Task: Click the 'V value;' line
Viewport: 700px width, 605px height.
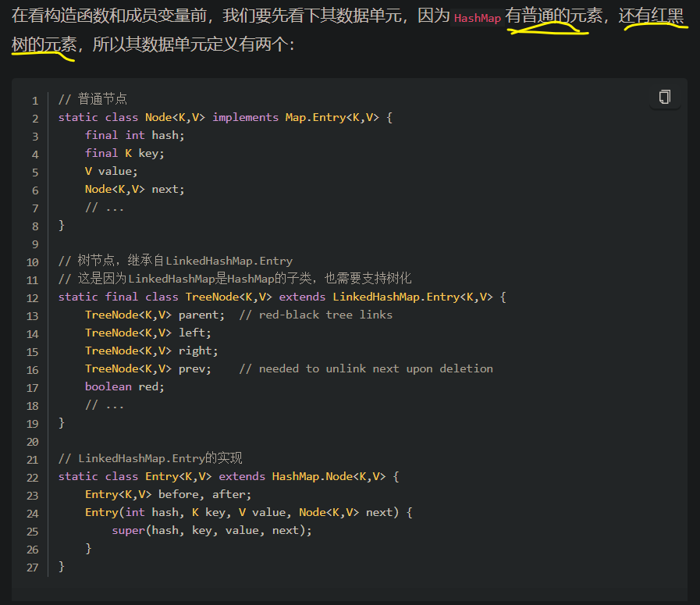Action: pyautogui.click(x=111, y=171)
